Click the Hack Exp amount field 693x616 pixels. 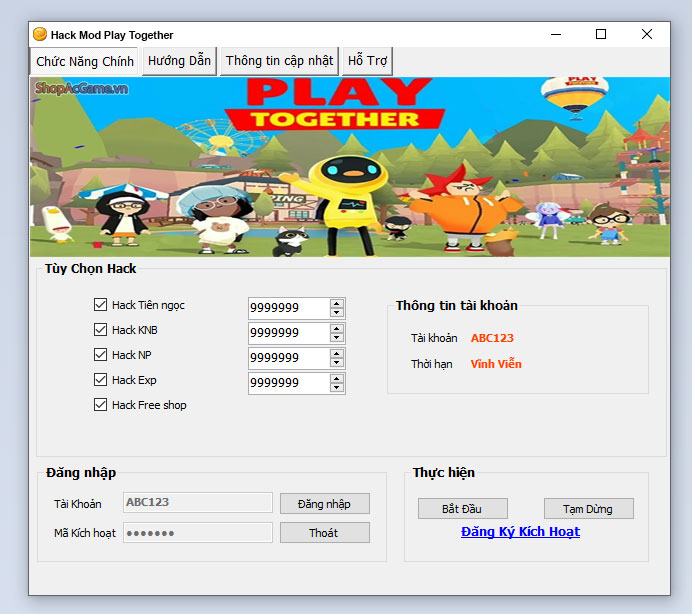[289, 383]
